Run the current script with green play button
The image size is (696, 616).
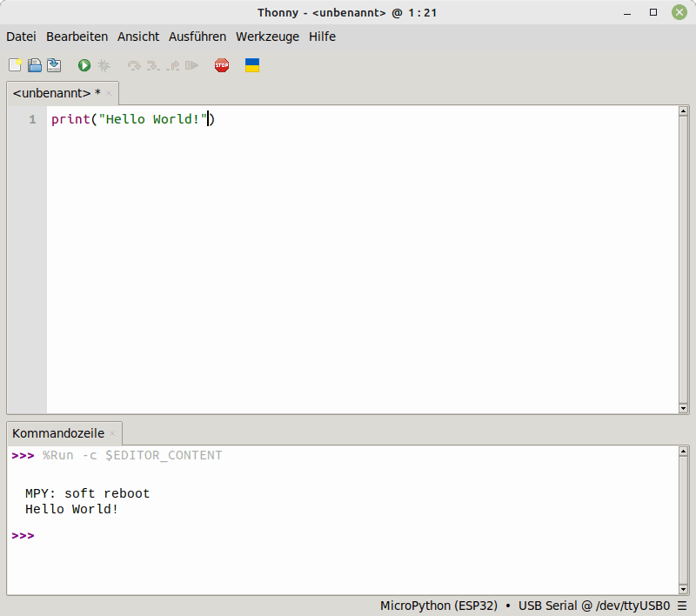coord(84,65)
